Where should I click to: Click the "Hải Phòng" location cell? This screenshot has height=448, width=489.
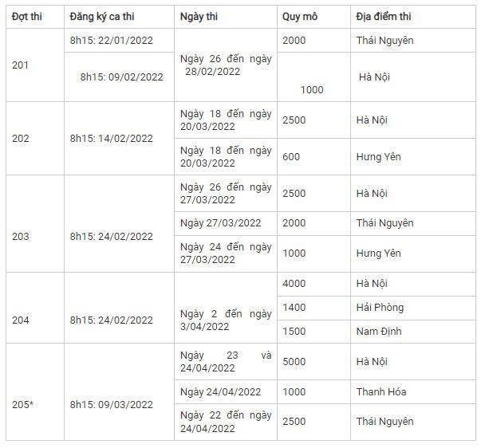[380, 307]
